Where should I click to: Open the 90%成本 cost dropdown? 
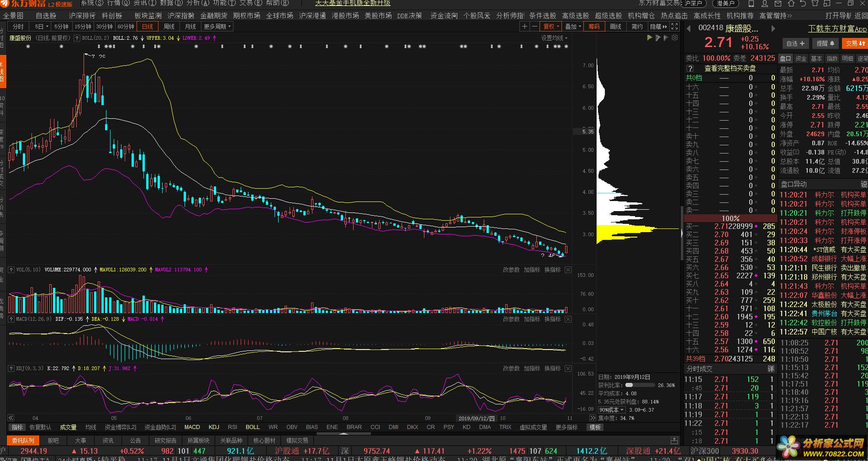click(x=612, y=410)
